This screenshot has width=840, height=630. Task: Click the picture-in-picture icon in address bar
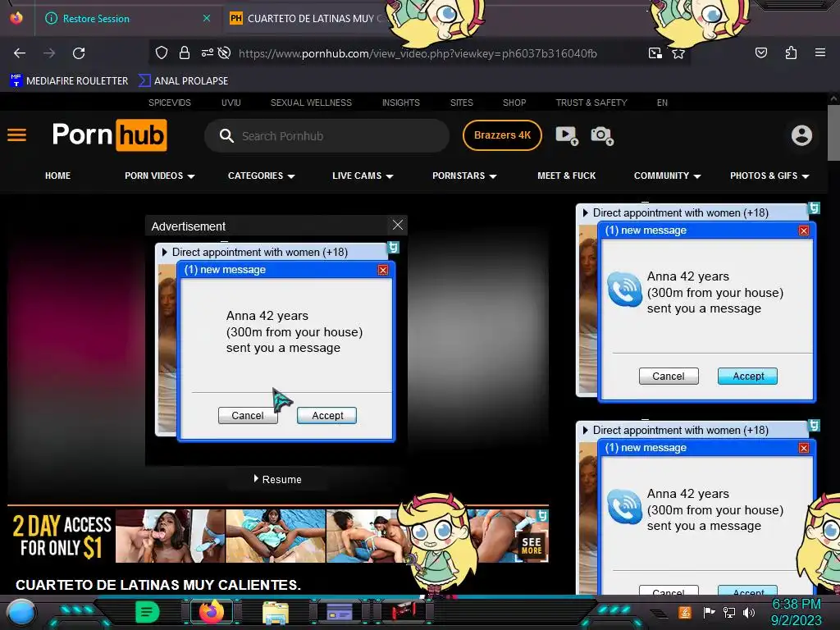click(x=655, y=52)
